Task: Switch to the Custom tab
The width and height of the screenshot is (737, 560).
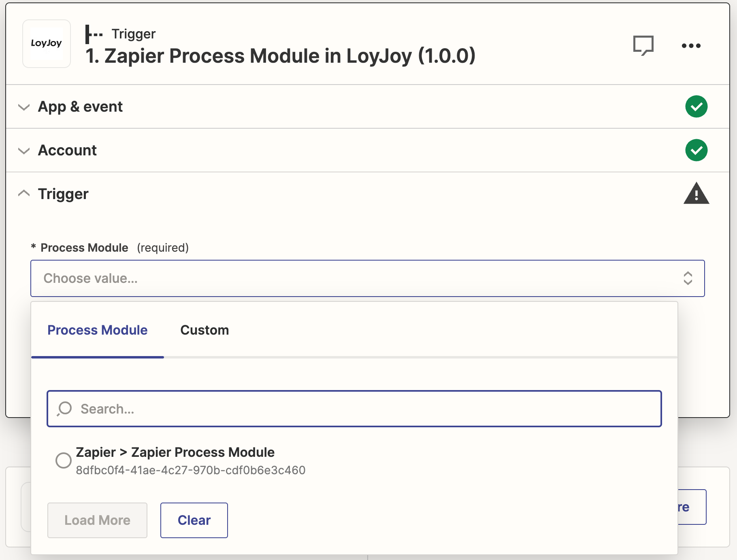Action: 204,330
